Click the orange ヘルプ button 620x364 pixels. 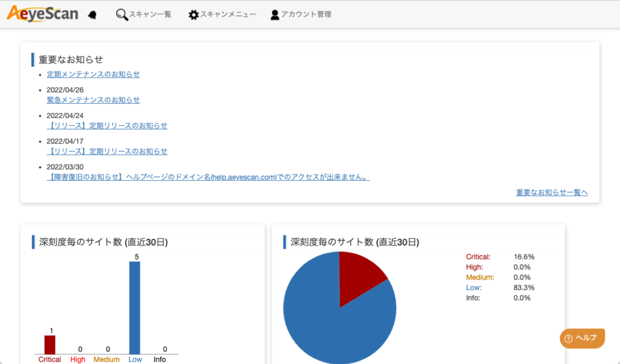coord(582,338)
